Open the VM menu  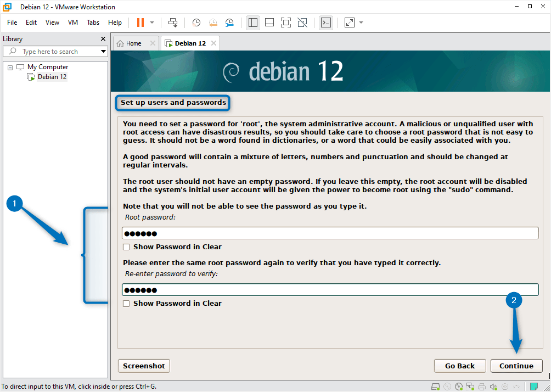(x=72, y=23)
